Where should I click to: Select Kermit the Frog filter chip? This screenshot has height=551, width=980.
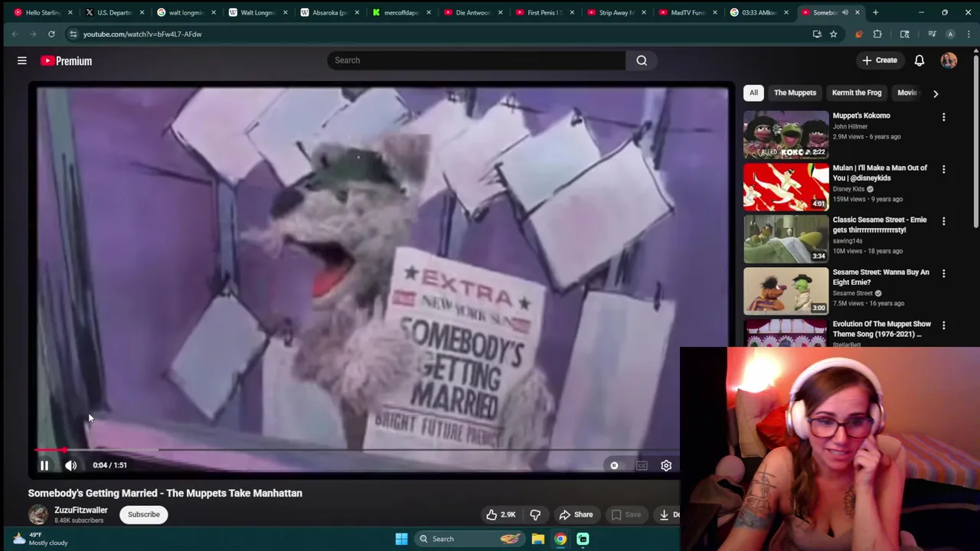857,93
